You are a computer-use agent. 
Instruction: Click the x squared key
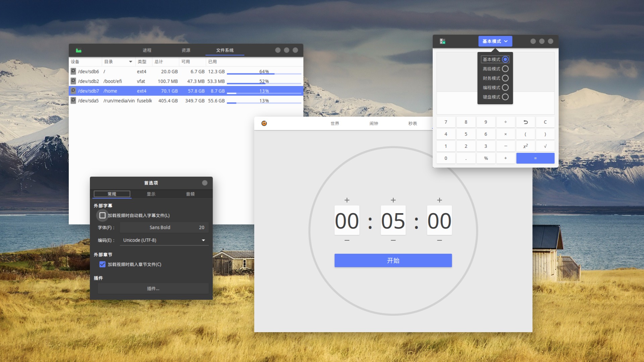click(526, 146)
